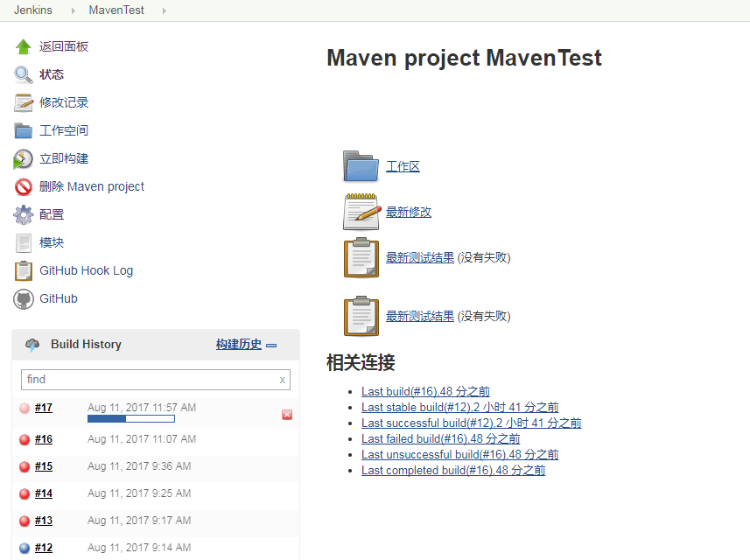
Task: Click the green up-arrow back to dashboard icon
Action: pos(23,46)
